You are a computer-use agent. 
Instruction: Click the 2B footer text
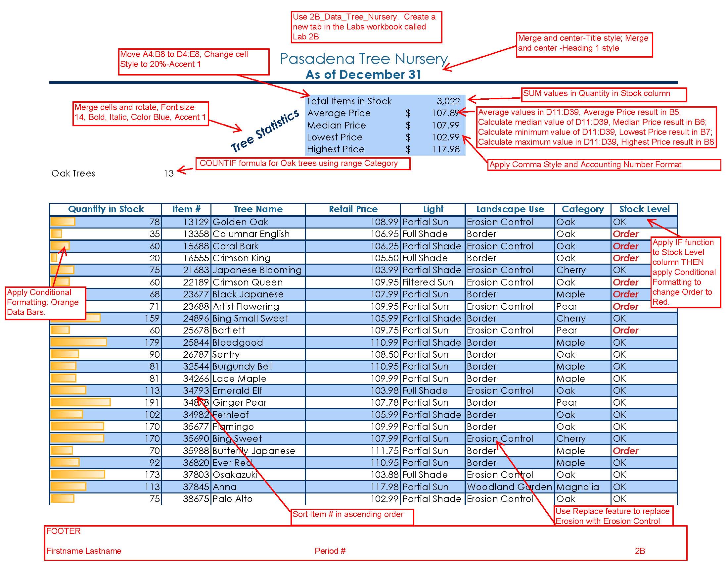click(x=640, y=551)
